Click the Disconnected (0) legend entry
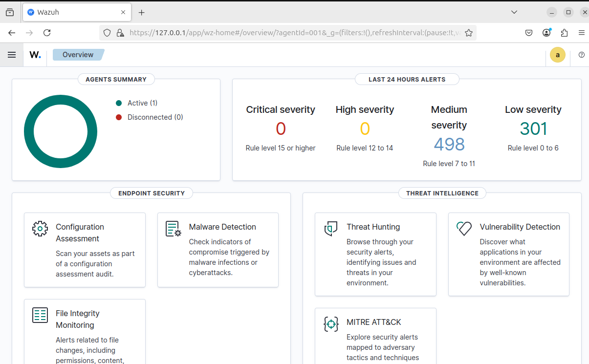 point(150,117)
